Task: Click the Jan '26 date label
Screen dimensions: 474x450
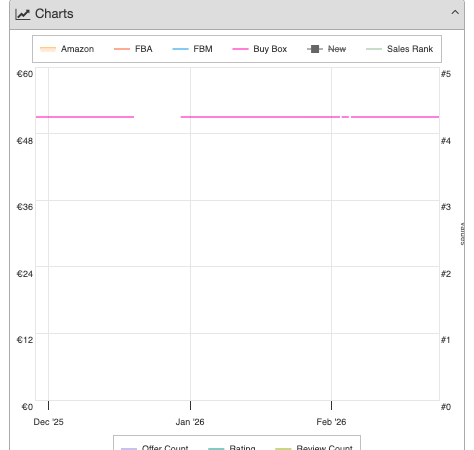Action: tap(190, 422)
